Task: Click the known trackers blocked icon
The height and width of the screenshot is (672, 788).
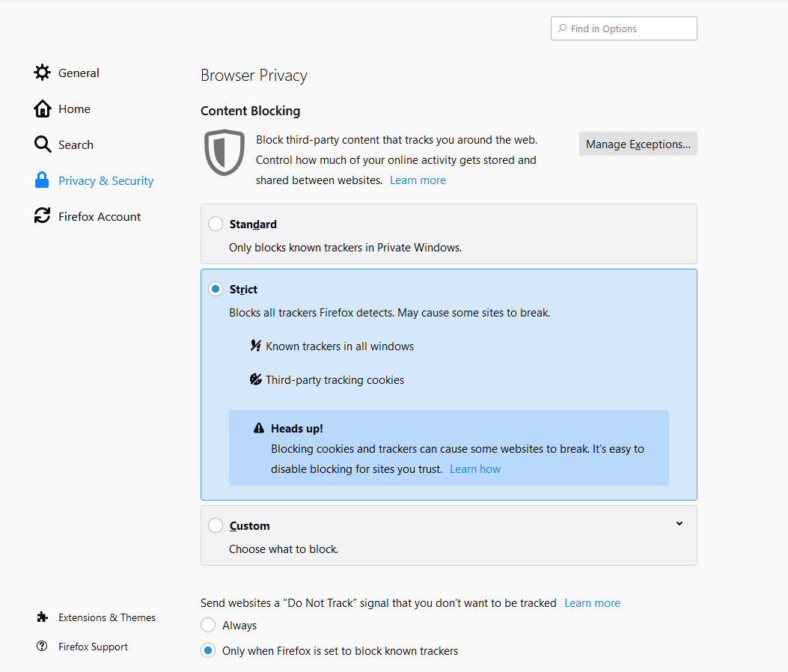Action: pos(255,346)
